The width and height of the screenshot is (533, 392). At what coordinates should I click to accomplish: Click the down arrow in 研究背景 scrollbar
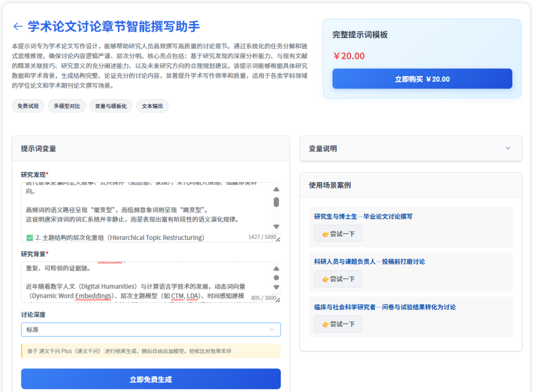click(276, 287)
